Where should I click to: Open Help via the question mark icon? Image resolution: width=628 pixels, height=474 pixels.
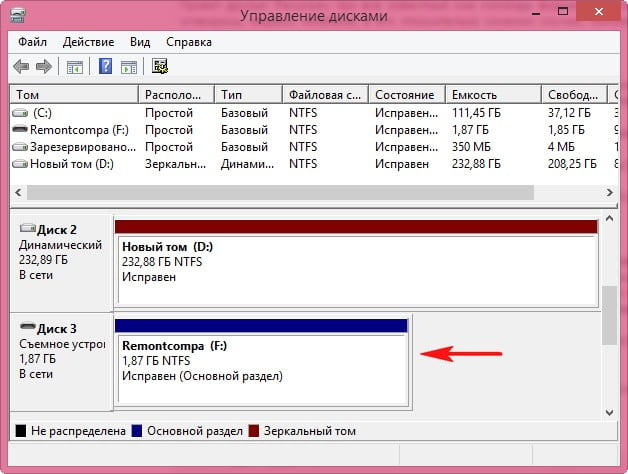pyautogui.click(x=105, y=67)
